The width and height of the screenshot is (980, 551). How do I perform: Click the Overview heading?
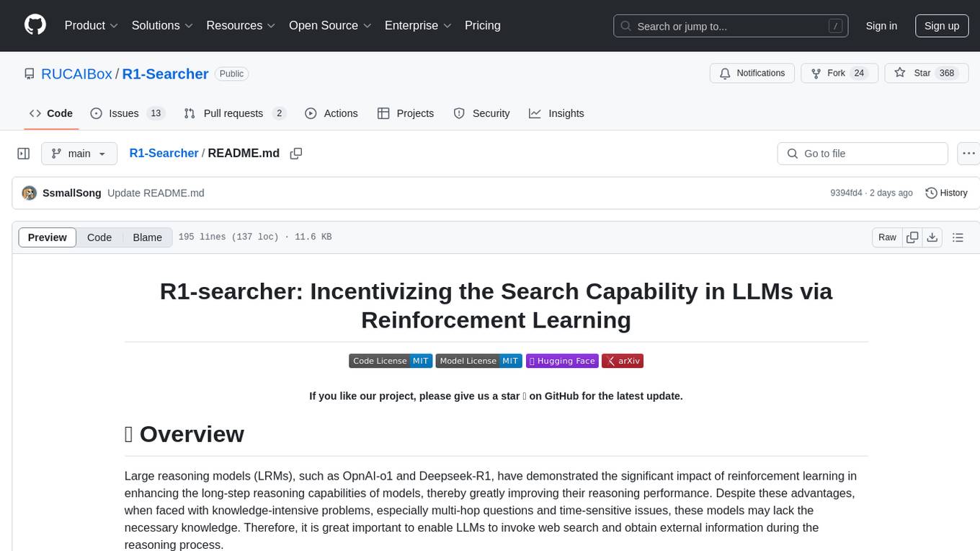pos(184,434)
